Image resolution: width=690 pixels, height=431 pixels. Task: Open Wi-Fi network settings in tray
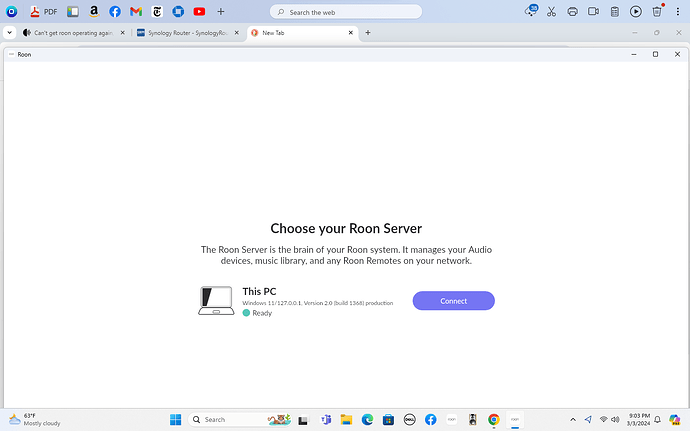(x=603, y=420)
